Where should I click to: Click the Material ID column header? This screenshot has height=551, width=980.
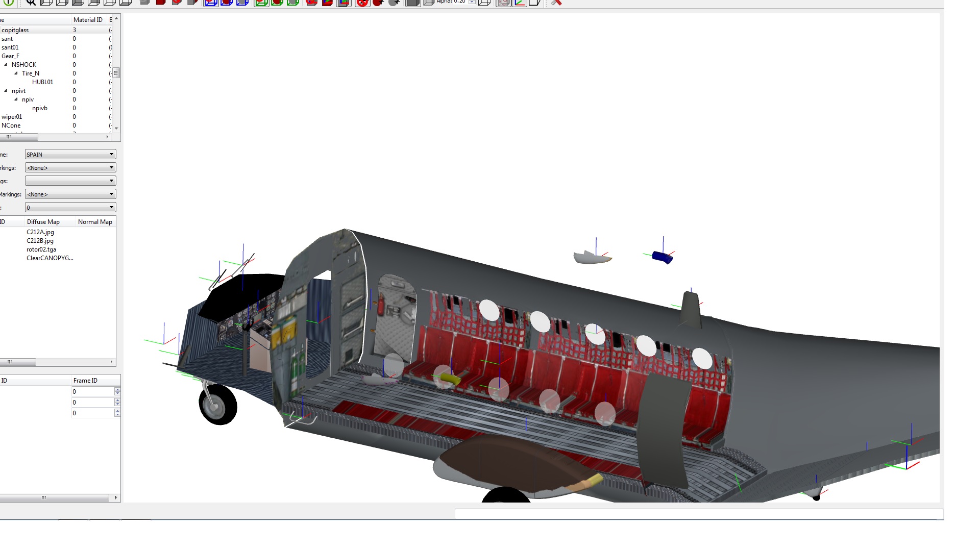[x=89, y=20]
